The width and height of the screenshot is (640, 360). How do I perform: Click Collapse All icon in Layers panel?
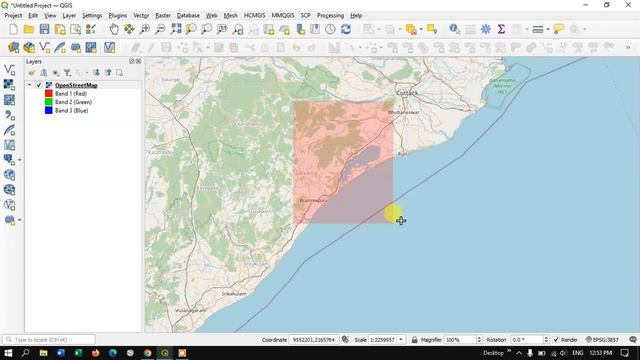click(108, 73)
